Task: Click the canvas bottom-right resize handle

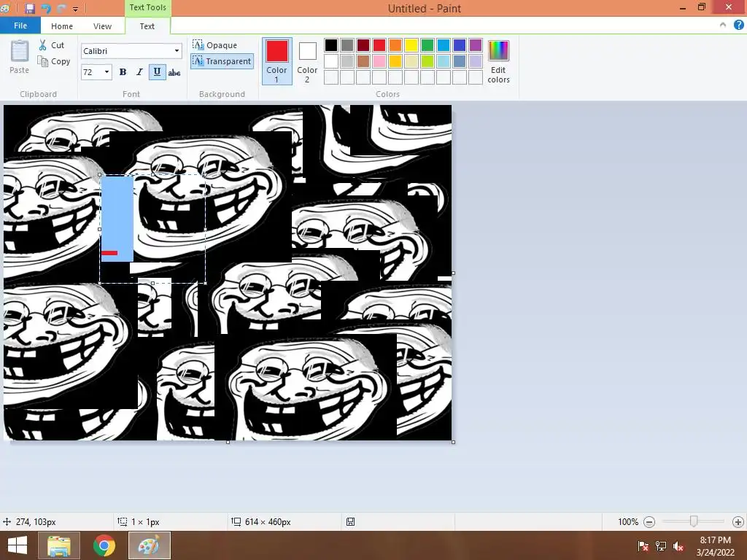Action: point(453,442)
